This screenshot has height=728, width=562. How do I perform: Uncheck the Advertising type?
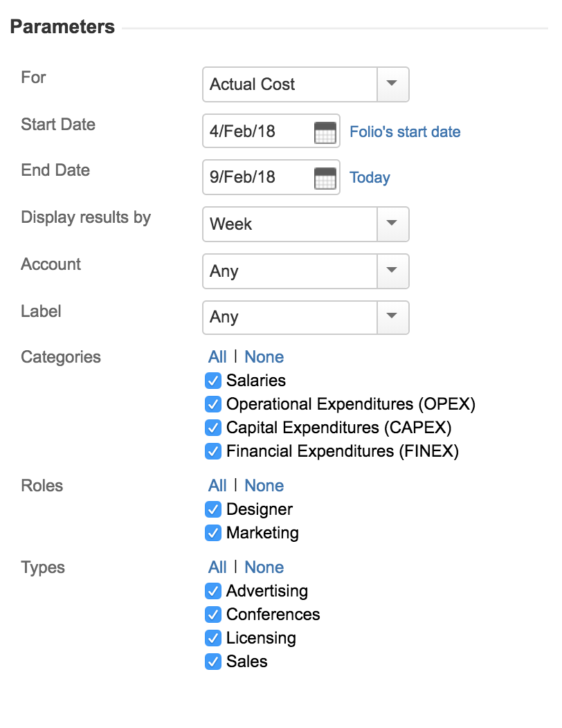click(213, 591)
